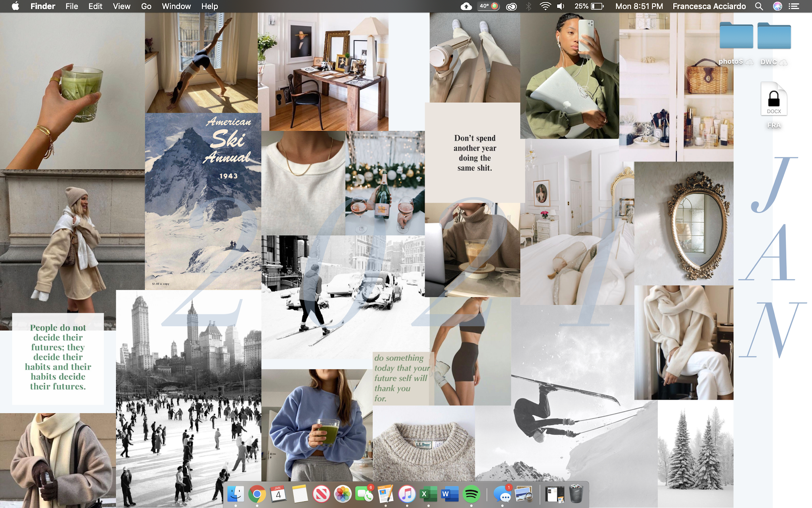
Task: Open the Trash in the dock
Action: coord(576,494)
